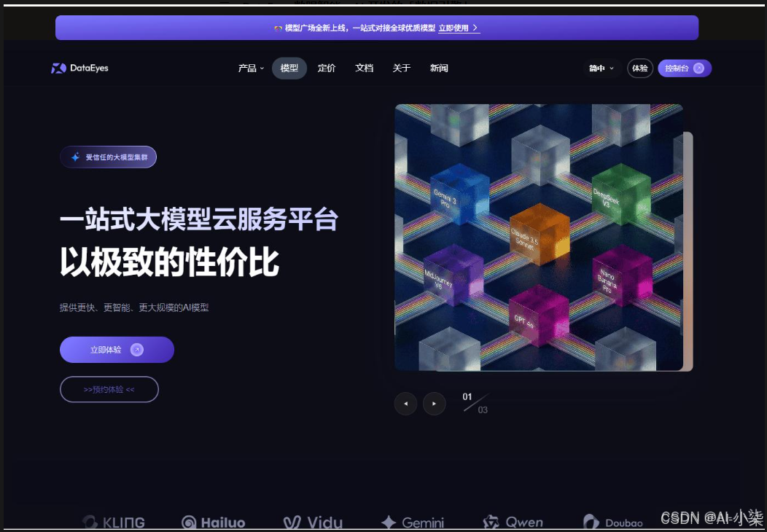Click the >>预约体验<< button
This screenshot has height=532, width=767.
point(109,389)
